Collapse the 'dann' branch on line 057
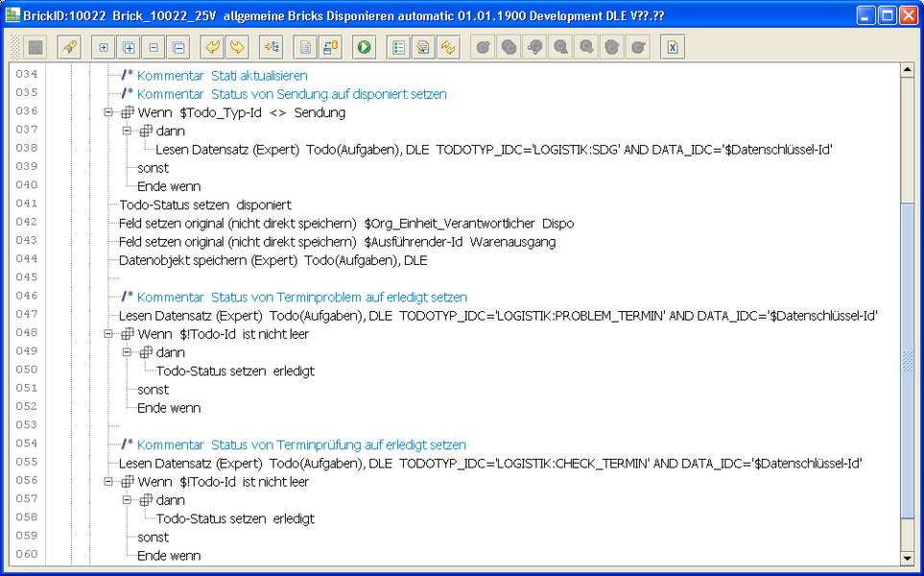This screenshot has height=576, width=924. pyautogui.click(x=127, y=500)
